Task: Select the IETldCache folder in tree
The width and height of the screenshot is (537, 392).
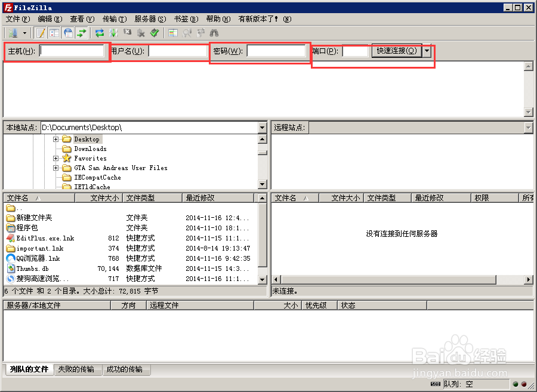Action: pyautogui.click(x=92, y=187)
